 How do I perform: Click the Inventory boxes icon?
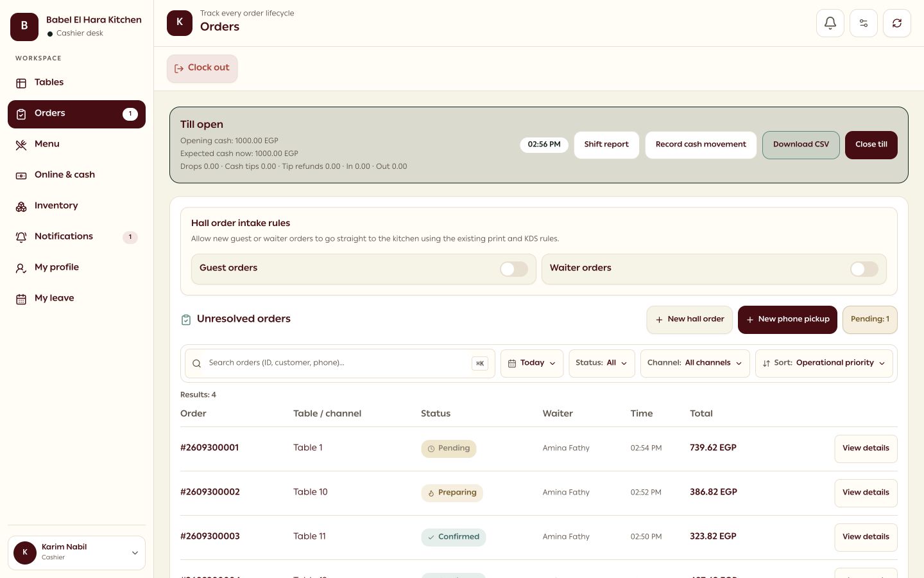(x=21, y=206)
